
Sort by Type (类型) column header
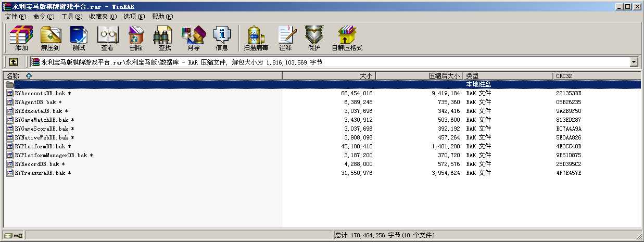click(508, 76)
